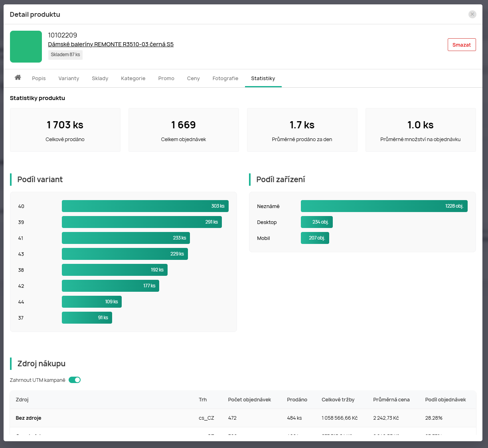Image resolution: width=488 pixels, height=448 pixels.
Task: Select the Bez zdroje table row
Action: point(243,418)
